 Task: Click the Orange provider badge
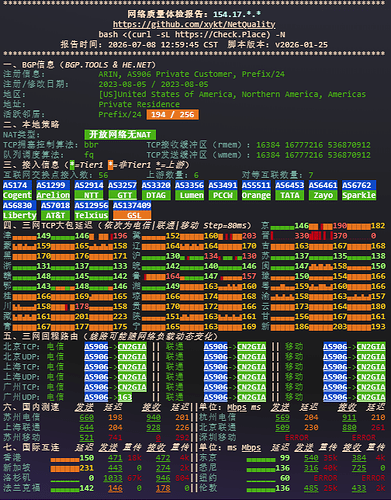[x=256, y=195]
